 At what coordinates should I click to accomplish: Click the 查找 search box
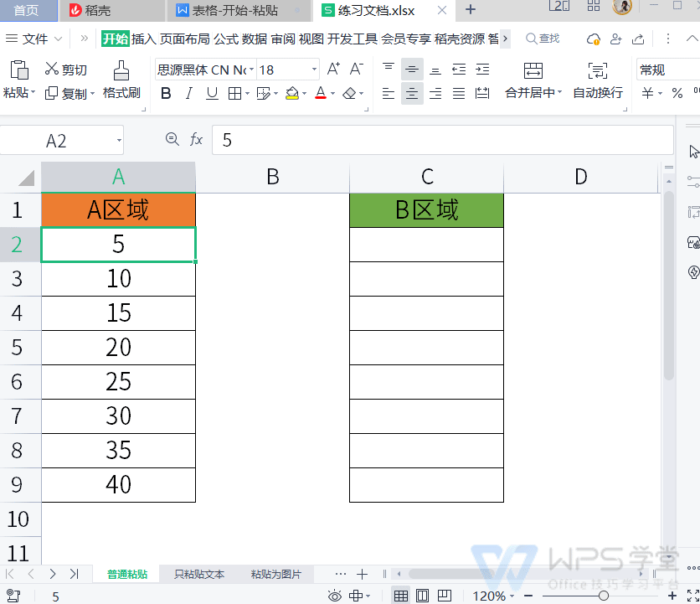(x=543, y=39)
